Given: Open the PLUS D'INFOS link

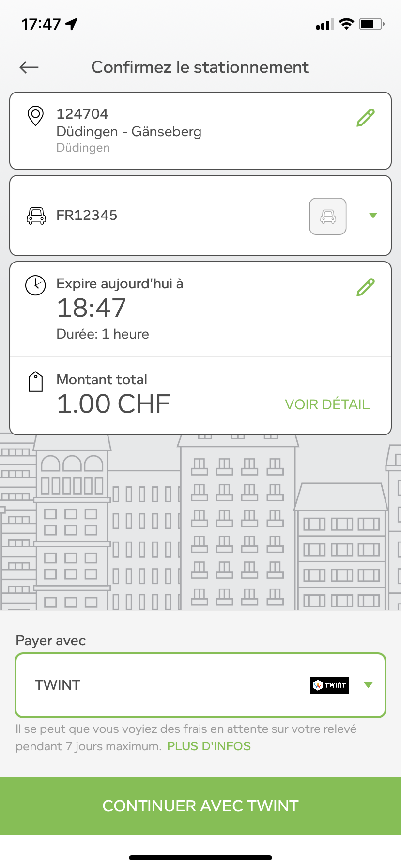Looking at the screenshot, I should 209,746.
